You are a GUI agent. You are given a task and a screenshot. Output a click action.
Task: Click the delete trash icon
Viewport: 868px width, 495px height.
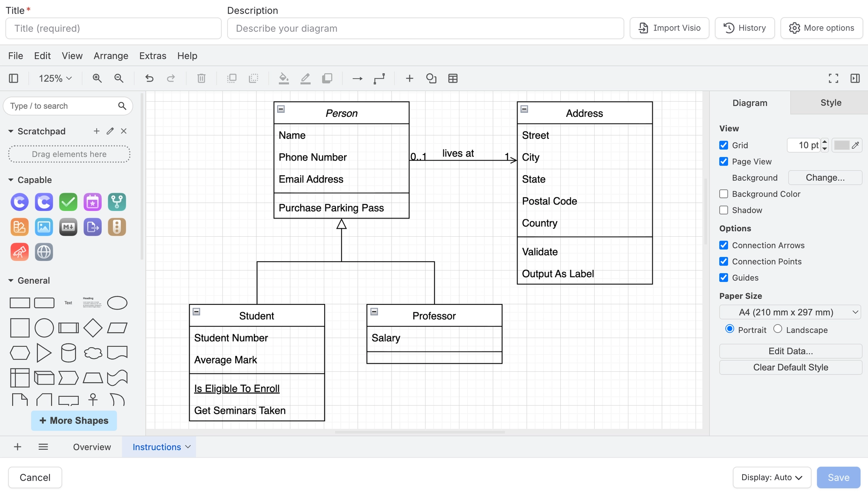(201, 78)
